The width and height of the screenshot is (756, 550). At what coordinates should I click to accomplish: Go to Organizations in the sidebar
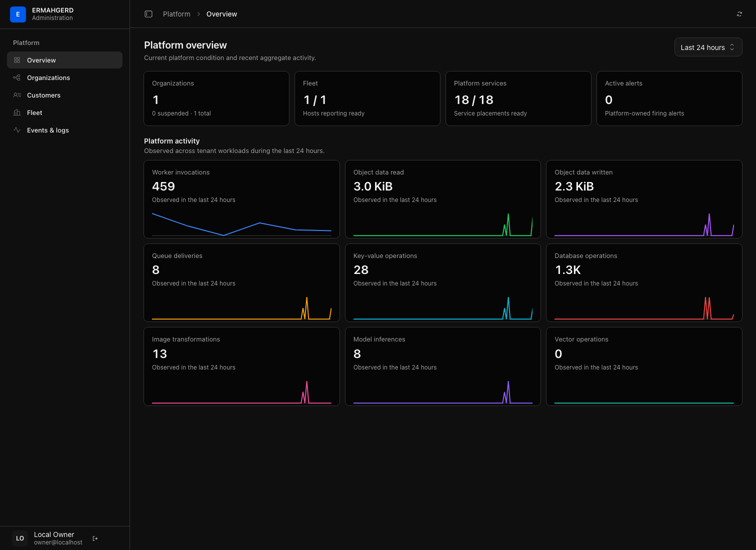pyautogui.click(x=64, y=77)
